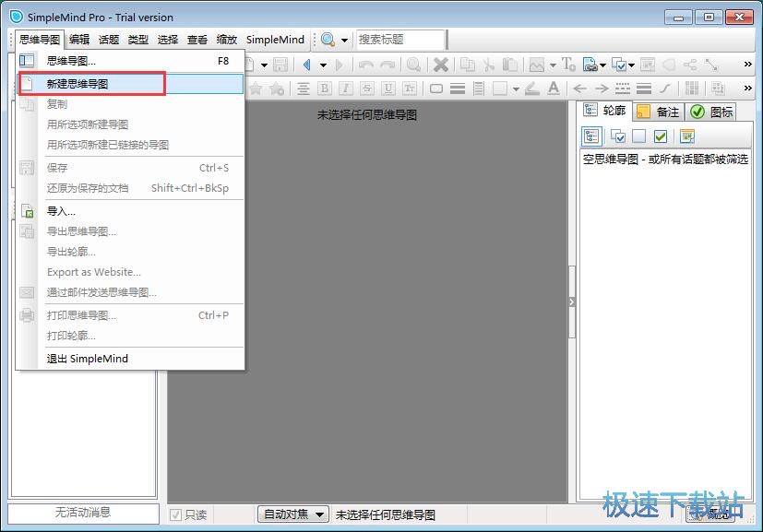
Task: Click the add text label icon
Action: [x=568, y=65]
